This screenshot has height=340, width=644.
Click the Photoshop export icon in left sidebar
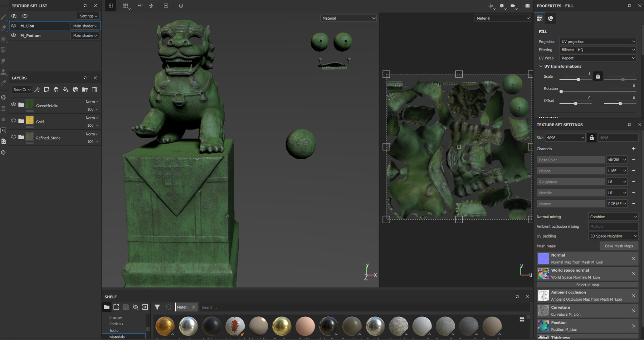[x=4, y=131]
